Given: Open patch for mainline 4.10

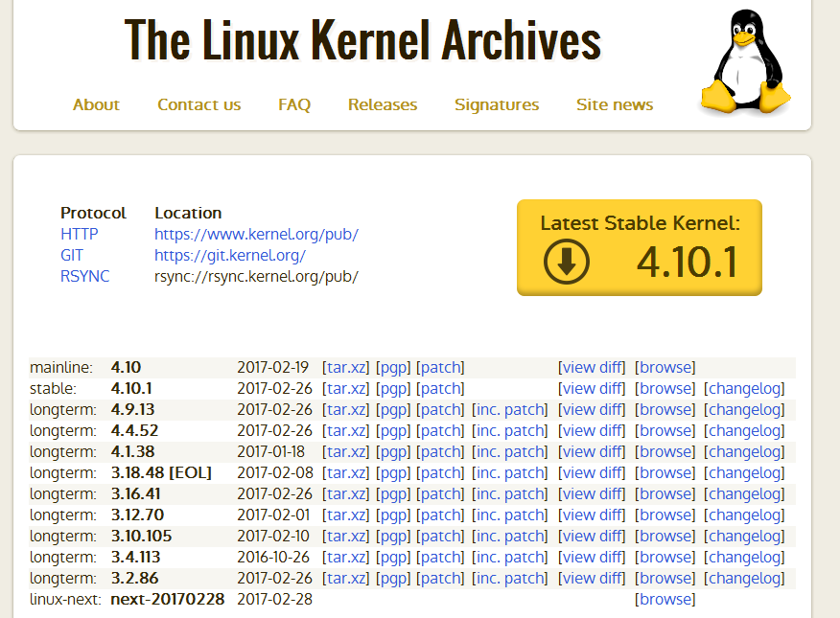Looking at the screenshot, I should 440,368.
